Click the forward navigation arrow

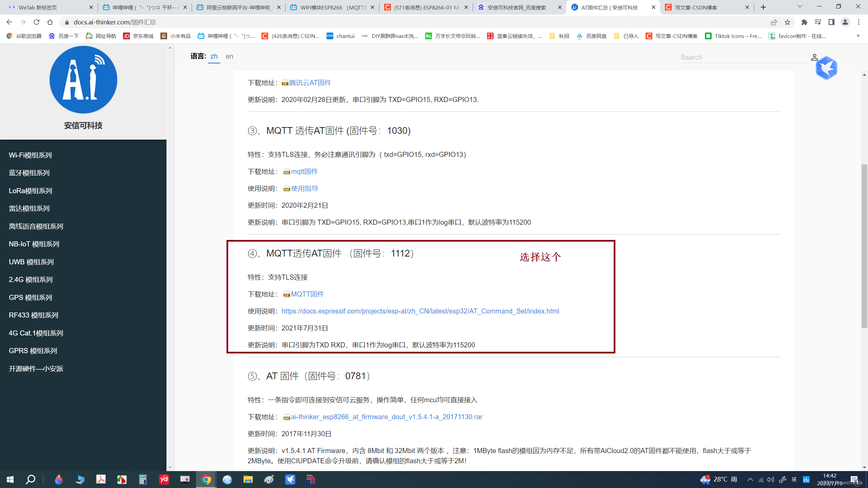click(x=23, y=22)
